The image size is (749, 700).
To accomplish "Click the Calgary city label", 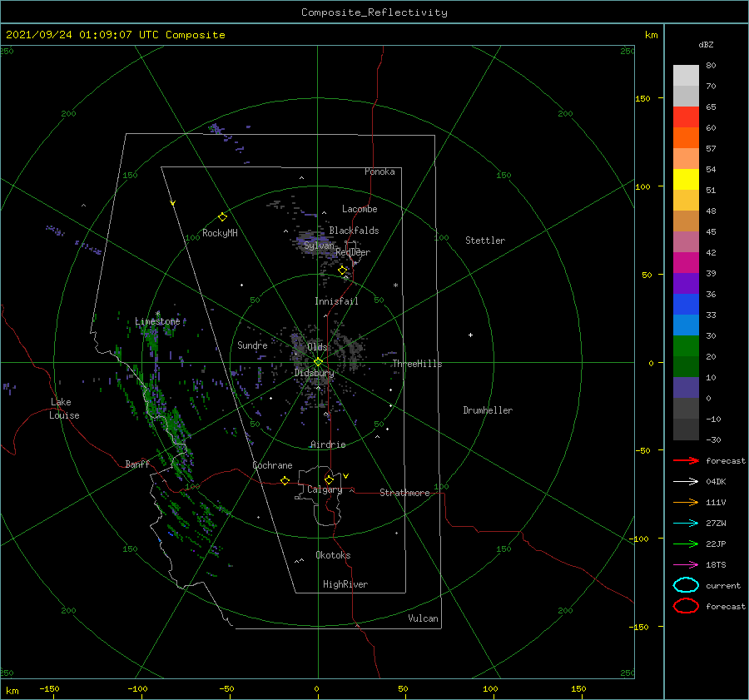I will 325,490.
